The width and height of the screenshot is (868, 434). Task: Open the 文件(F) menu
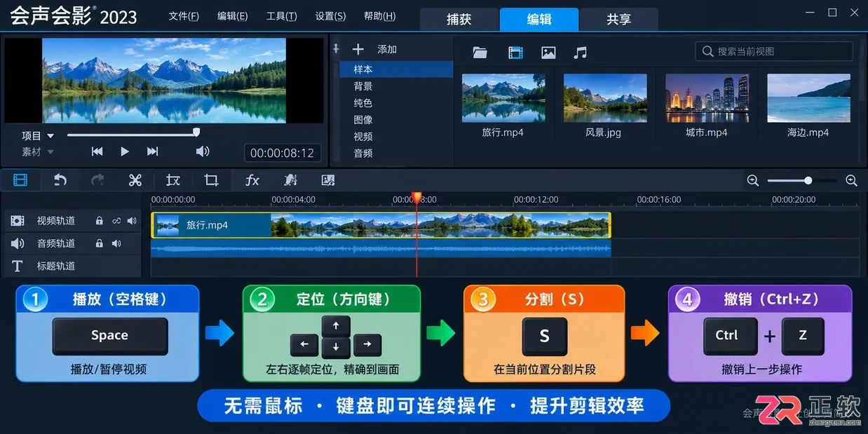pos(184,16)
